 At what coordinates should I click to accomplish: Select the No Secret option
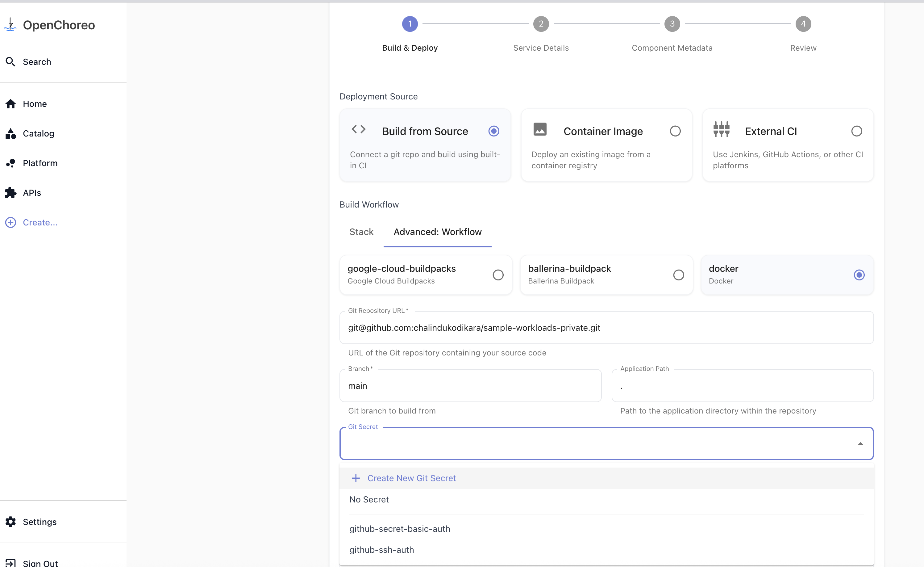[369, 499]
